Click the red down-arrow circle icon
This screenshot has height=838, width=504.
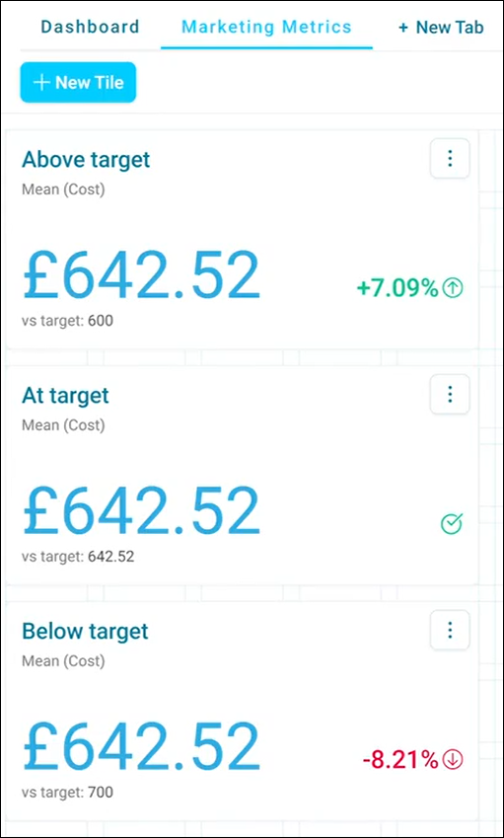point(453,759)
